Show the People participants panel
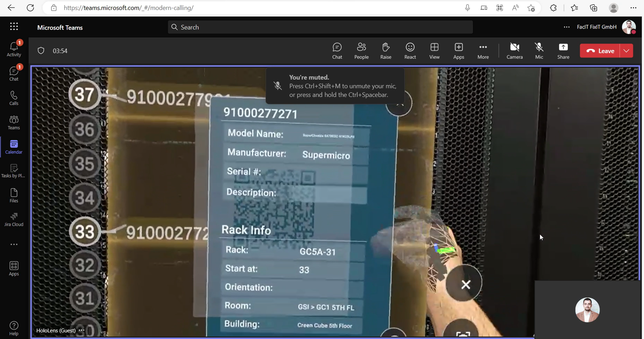The width and height of the screenshot is (644, 339). point(361,51)
